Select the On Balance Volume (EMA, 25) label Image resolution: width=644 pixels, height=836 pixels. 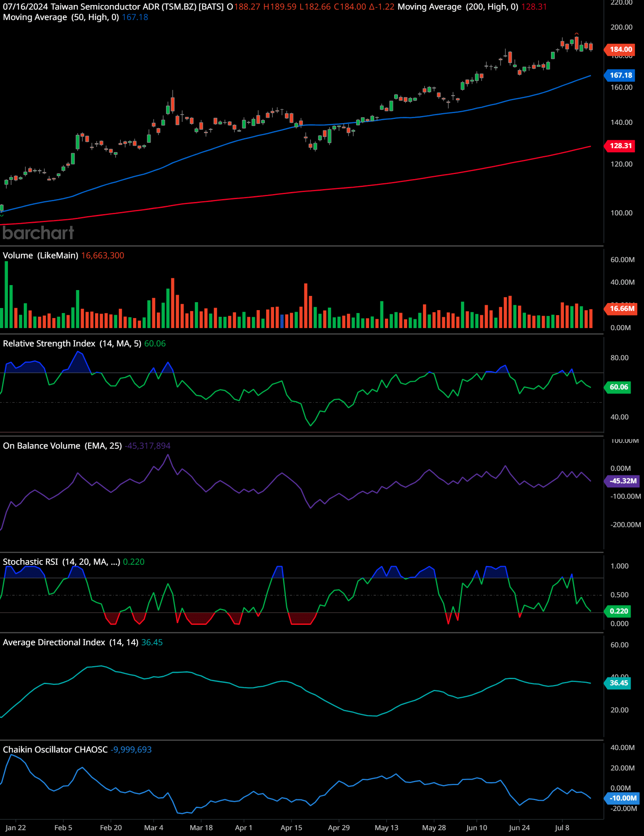tap(63, 446)
